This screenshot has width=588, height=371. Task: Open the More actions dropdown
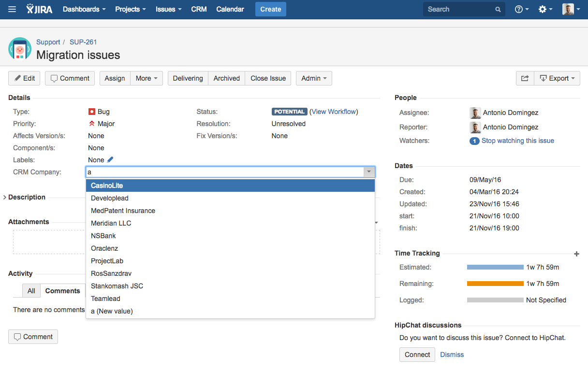coord(147,78)
